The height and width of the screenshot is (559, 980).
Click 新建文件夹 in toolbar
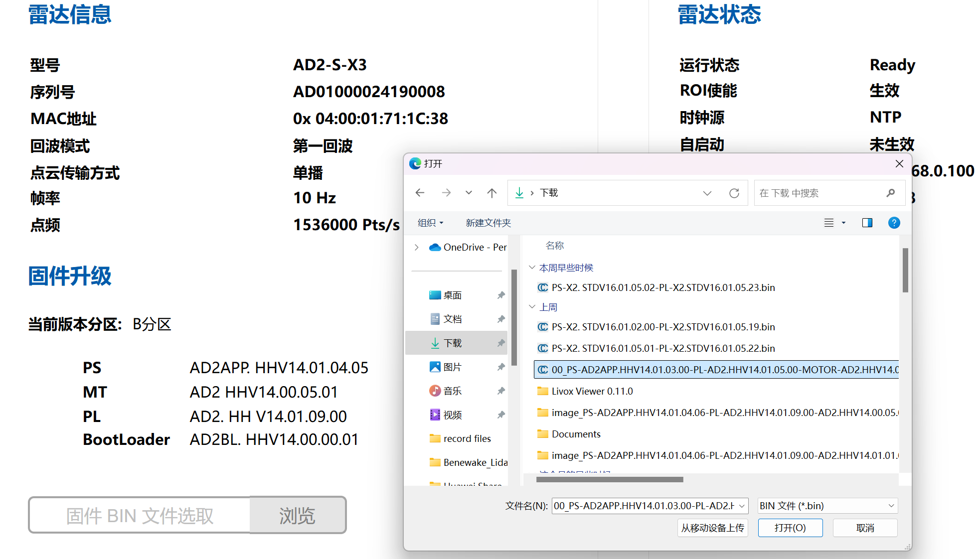tap(489, 223)
